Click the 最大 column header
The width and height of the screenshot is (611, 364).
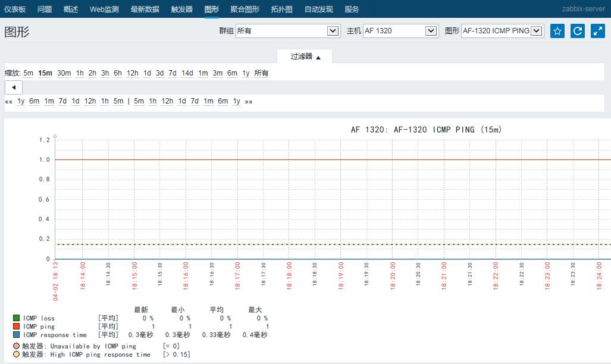pos(255,310)
